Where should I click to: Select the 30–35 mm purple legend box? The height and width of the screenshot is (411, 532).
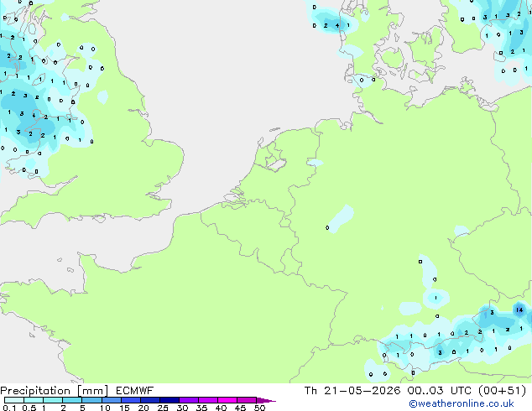pyautogui.click(x=189, y=400)
